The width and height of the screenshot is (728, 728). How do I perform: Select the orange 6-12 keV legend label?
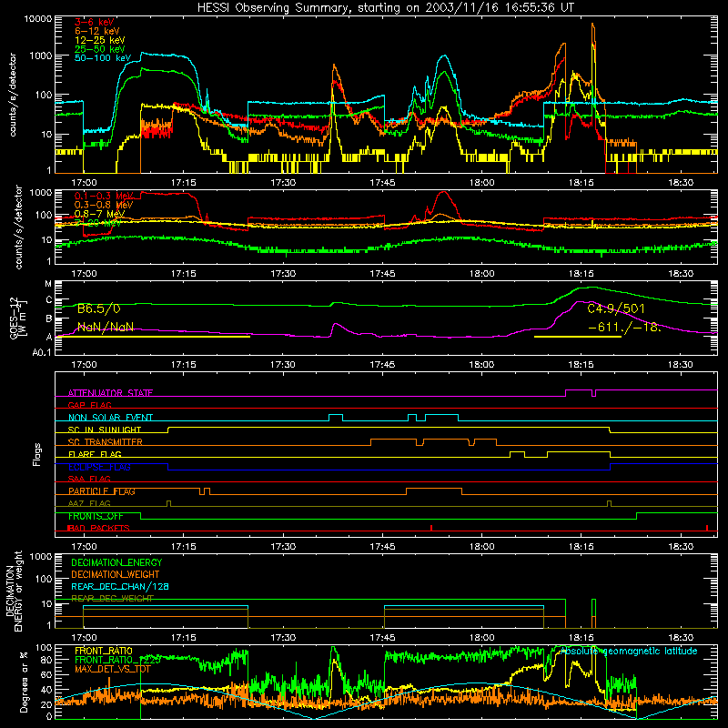[x=97, y=31]
